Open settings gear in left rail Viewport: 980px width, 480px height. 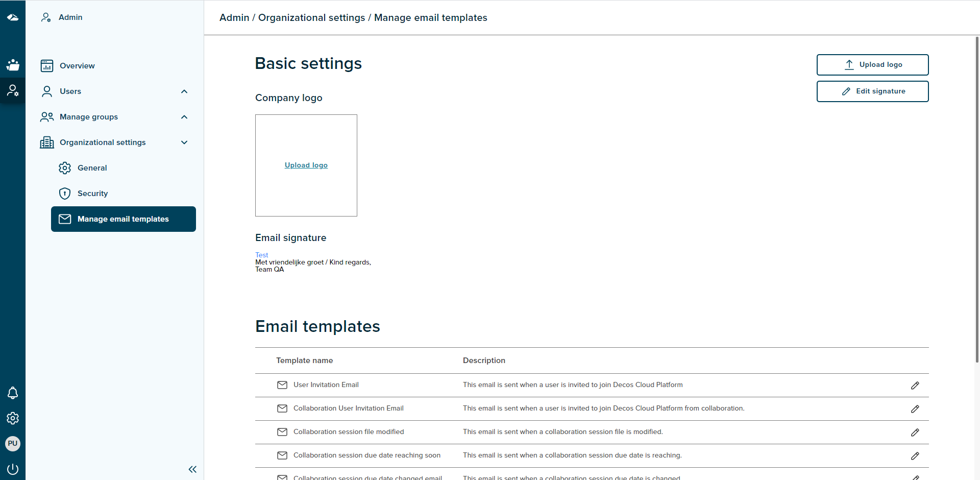click(x=13, y=418)
